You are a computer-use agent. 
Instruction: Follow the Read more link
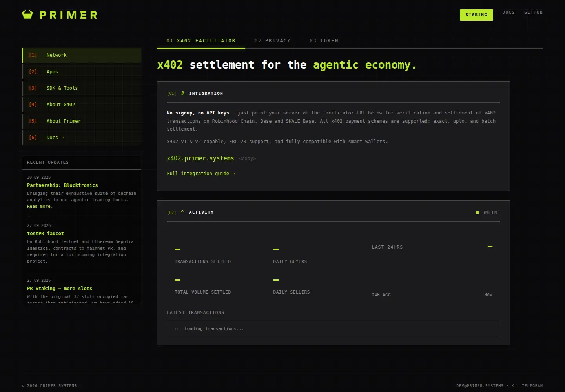click(39, 207)
